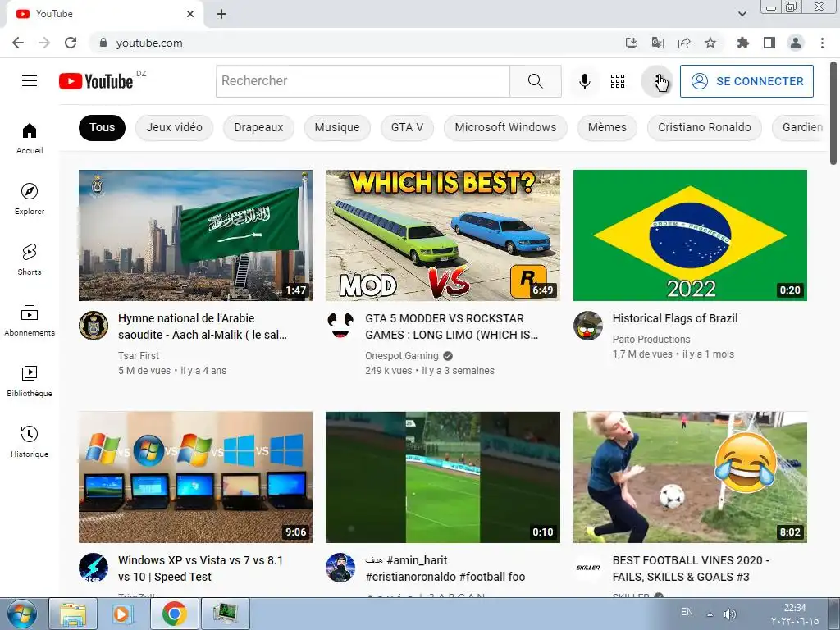This screenshot has width=840, height=630.
Task: Select the Tous filter chip
Action: (102, 127)
